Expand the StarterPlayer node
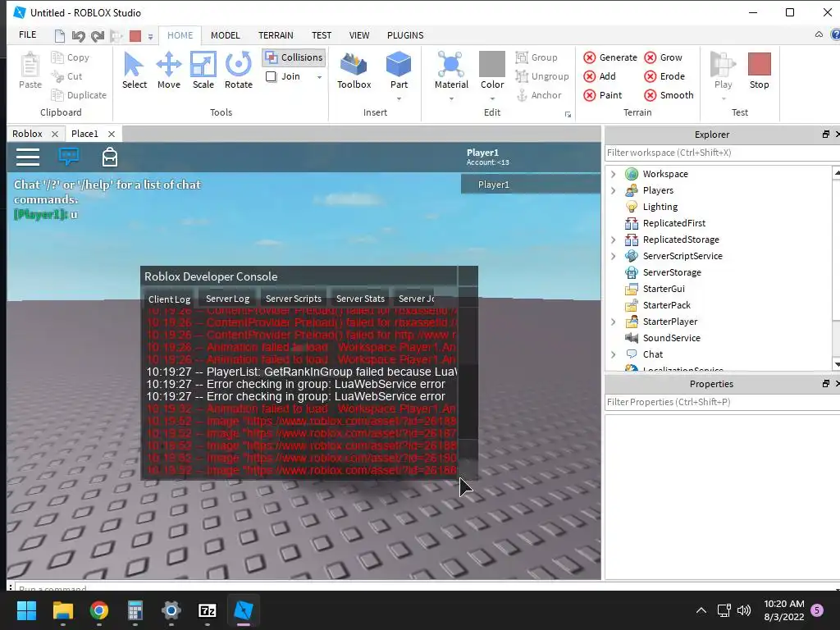Viewport: 840px width, 630px height. [x=614, y=322]
